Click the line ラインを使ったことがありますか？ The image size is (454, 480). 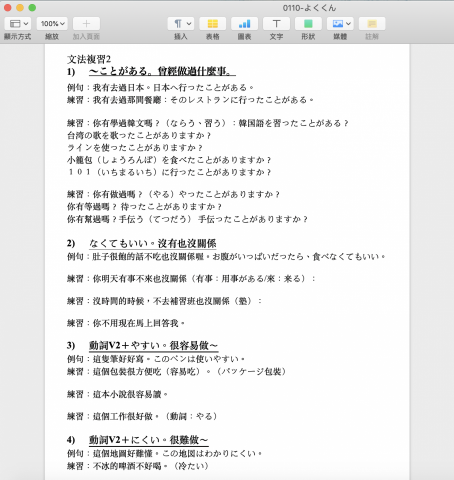coord(135,148)
